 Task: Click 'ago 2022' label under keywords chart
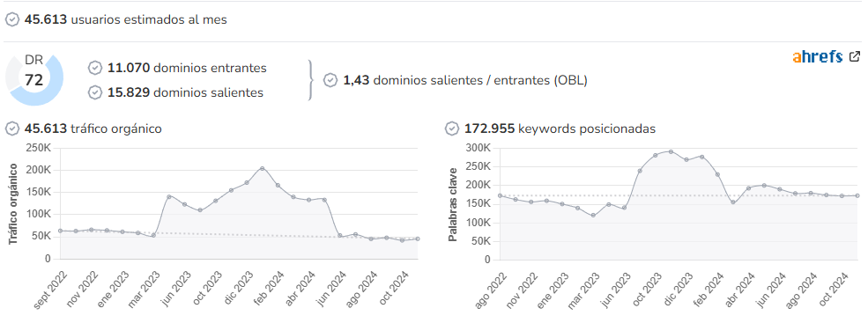click(x=490, y=290)
